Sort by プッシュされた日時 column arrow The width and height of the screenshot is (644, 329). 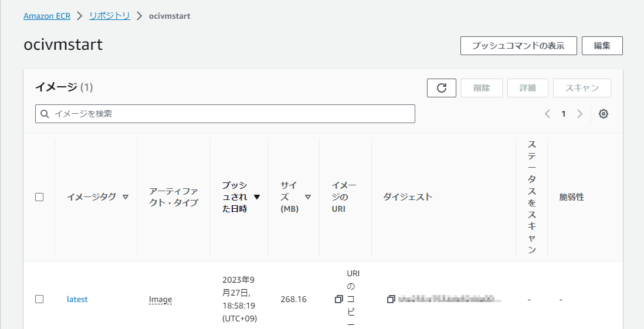click(x=257, y=197)
